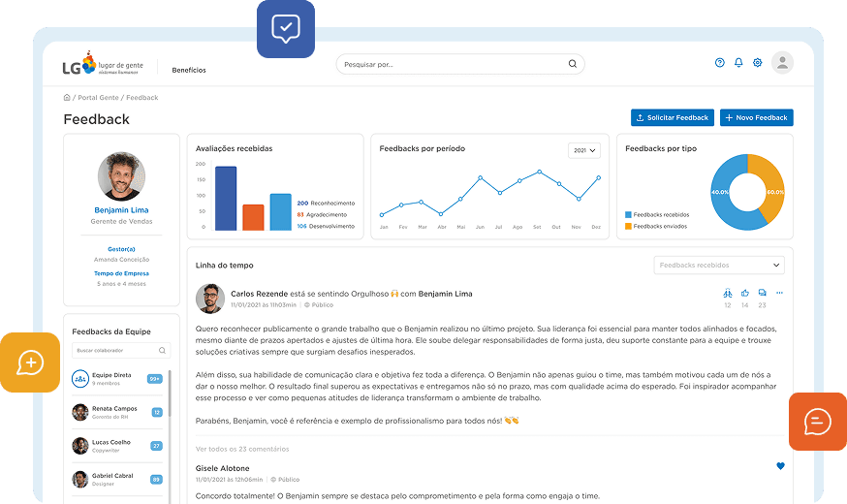Viewport: 847px width, 504px height.
Task: Click the home icon in breadcrumb
Action: pyautogui.click(x=67, y=98)
